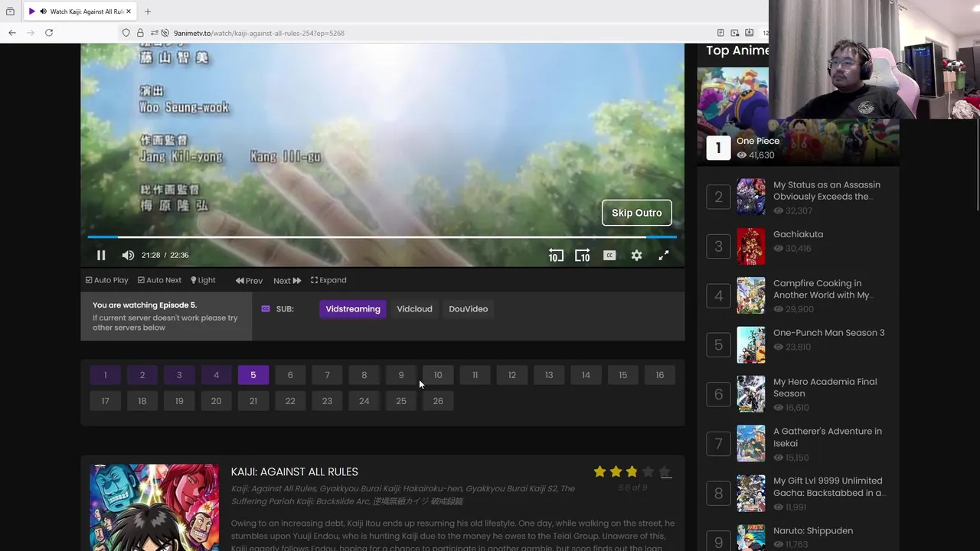Image resolution: width=980 pixels, height=551 pixels.
Task: Click the My Hero Academia thumbnail
Action: coord(751,394)
